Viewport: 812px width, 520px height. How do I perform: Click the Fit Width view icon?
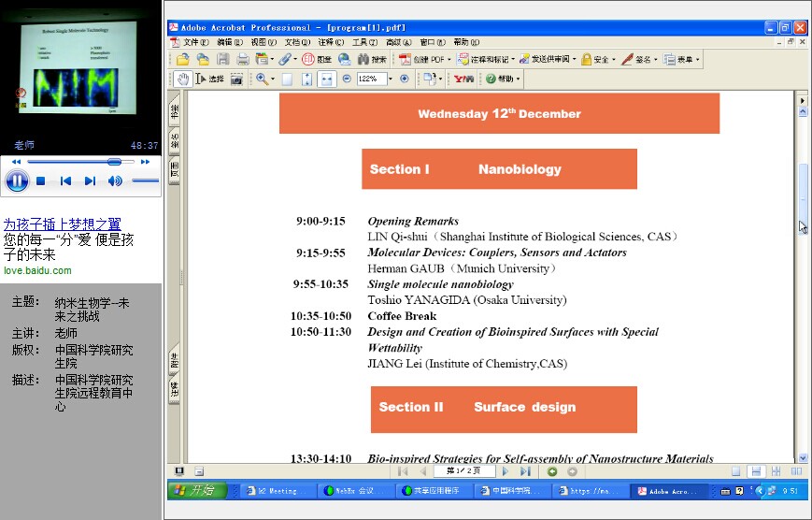coord(327,79)
